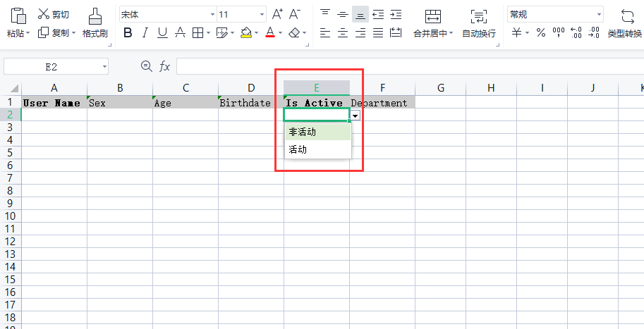This screenshot has width=644, height=329.
Task: Open the font group dialog launcher
Action: (x=308, y=45)
